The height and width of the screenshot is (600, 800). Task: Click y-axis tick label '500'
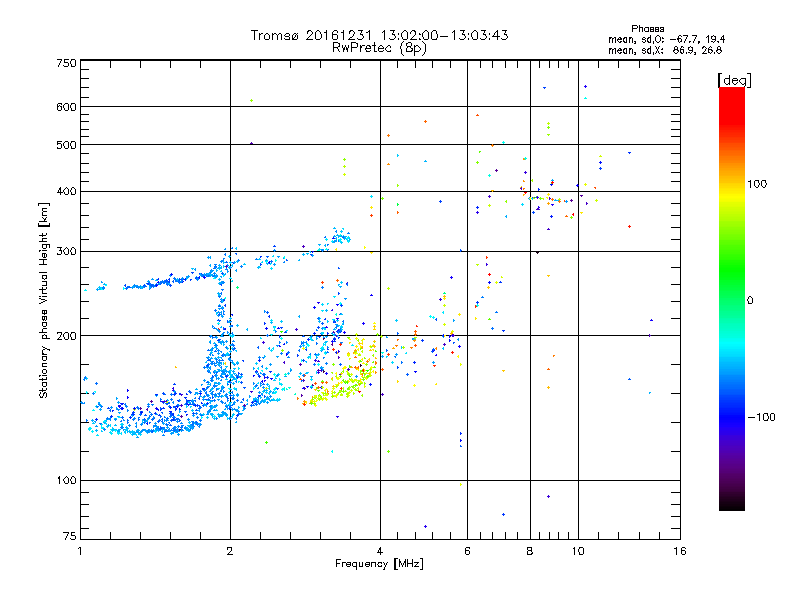tap(66, 145)
